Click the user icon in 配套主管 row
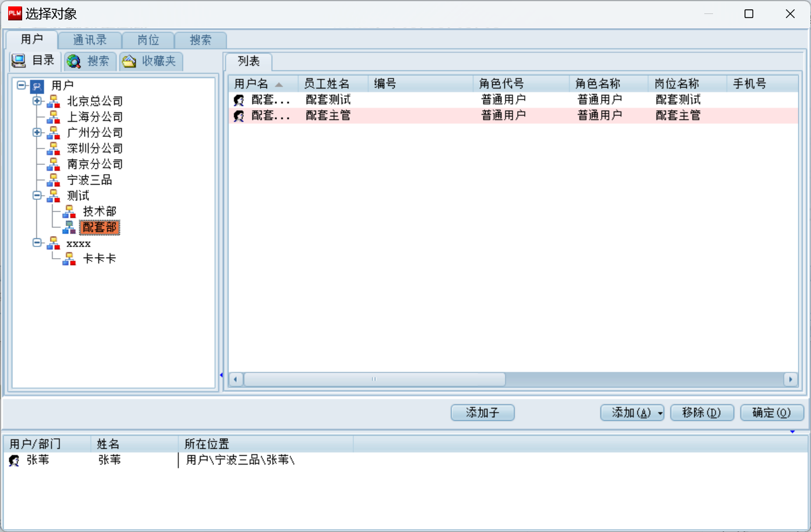811x532 pixels. tap(239, 116)
